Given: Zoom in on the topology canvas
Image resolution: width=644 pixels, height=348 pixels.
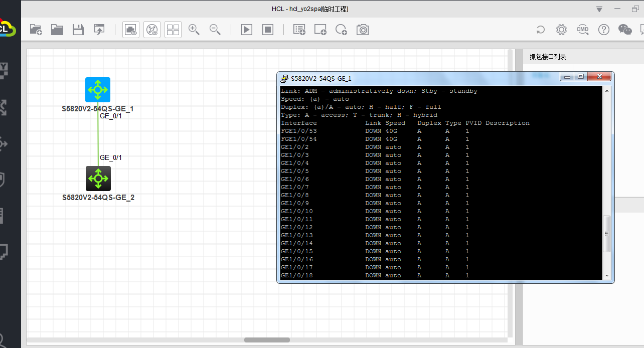Looking at the screenshot, I should pyautogui.click(x=194, y=30).
